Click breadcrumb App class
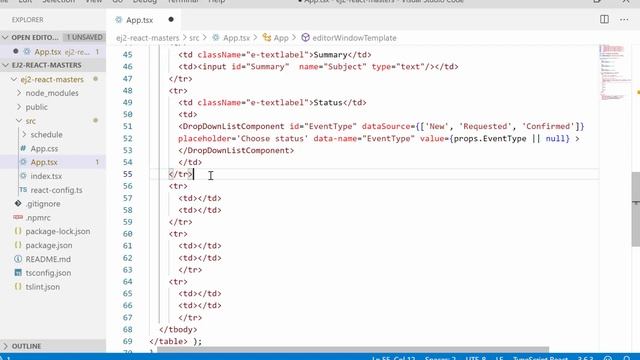This screenshot has width=640, height=360. click(x=281, y=38)
